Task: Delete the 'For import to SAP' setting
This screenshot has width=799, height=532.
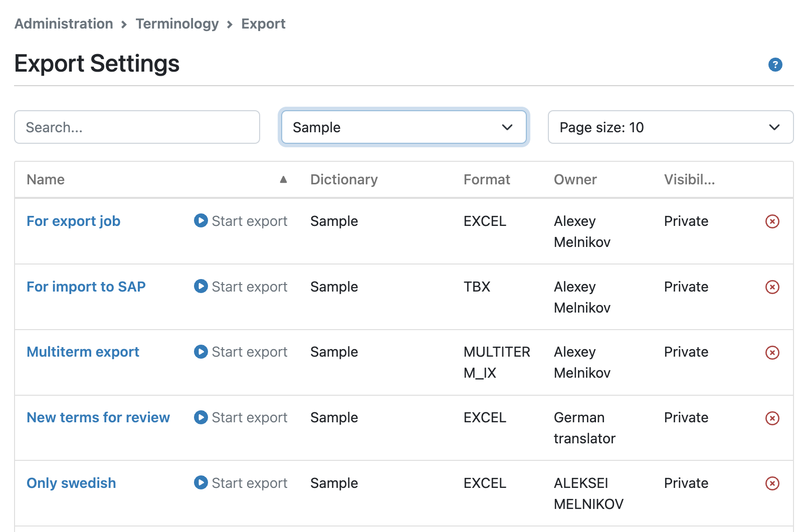Action: [x=772, y=287]
